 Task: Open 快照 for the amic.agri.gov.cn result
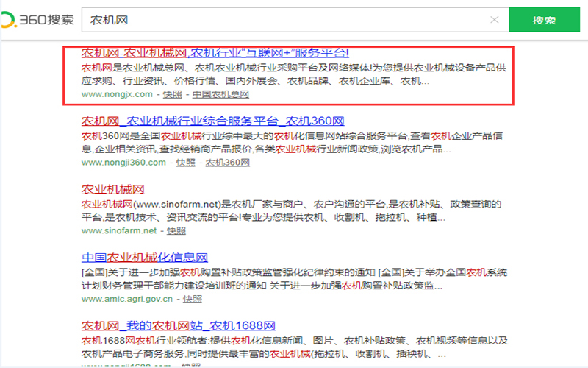click(193, 299)
